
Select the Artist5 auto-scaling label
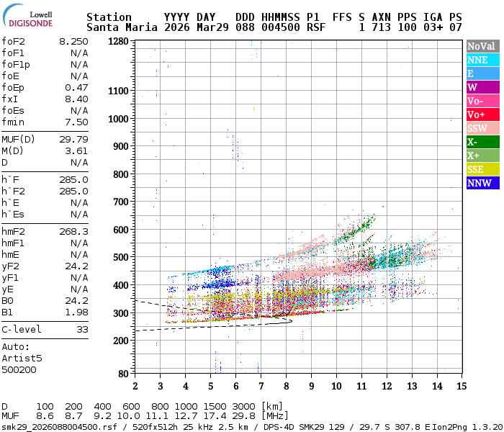(x=22, y=358)
